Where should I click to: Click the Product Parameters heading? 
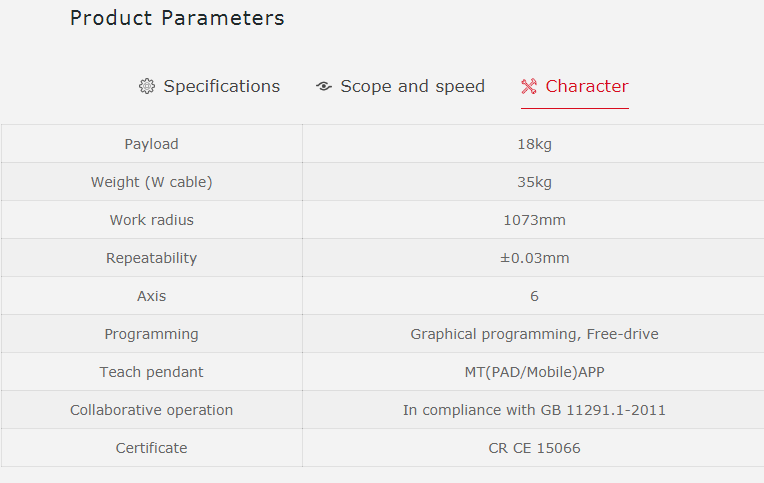point(177,18)
